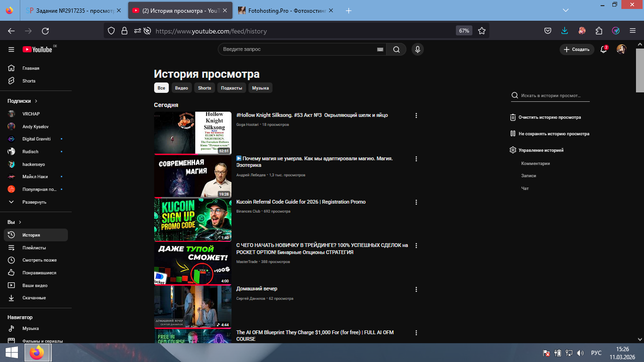The image size is (644, 362).
Task: Expand the 'Подписки' section chevron
Action: pos(36,101)
